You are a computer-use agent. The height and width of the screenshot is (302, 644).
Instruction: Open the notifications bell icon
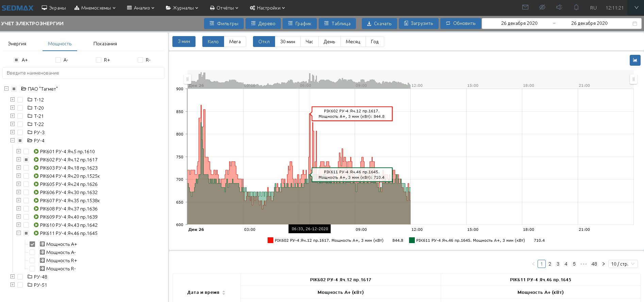576,7
